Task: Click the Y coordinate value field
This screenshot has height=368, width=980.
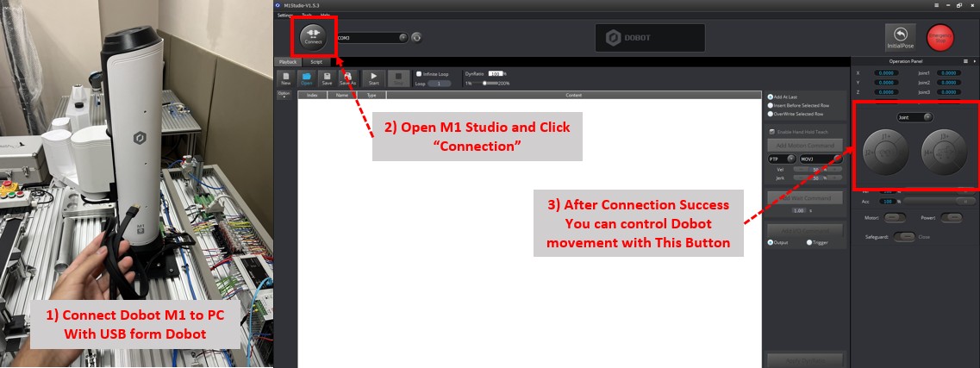Action: pyautogui.click(x=886, y=83)
